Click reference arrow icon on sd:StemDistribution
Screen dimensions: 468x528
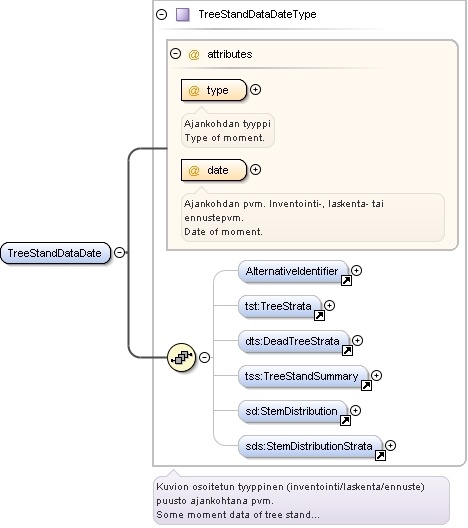point(345,420)
